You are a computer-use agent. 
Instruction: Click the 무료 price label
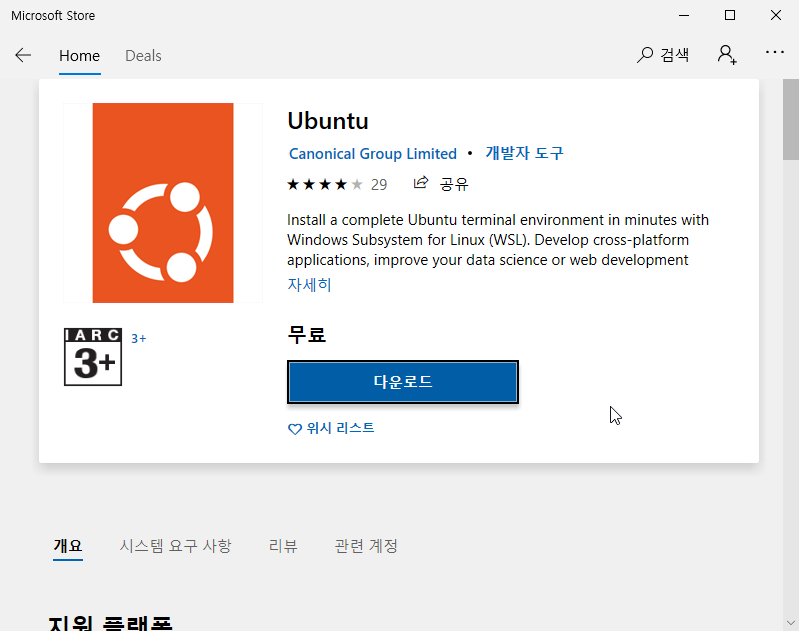(x=306, y=335)
